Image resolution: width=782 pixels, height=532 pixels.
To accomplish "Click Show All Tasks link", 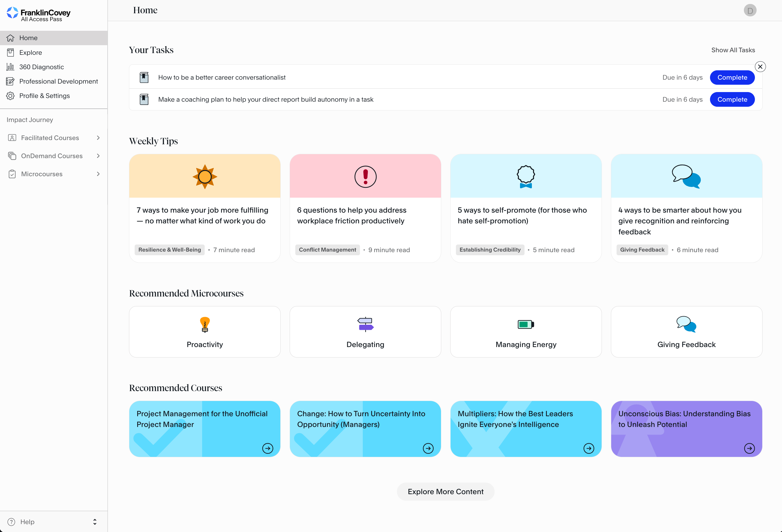I will [733, 50].
